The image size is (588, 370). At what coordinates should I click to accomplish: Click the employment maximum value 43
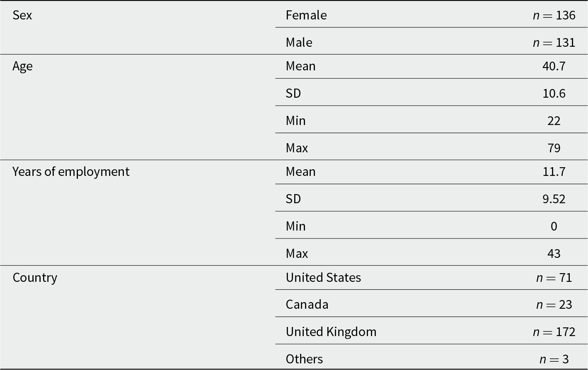click(554, 254)
